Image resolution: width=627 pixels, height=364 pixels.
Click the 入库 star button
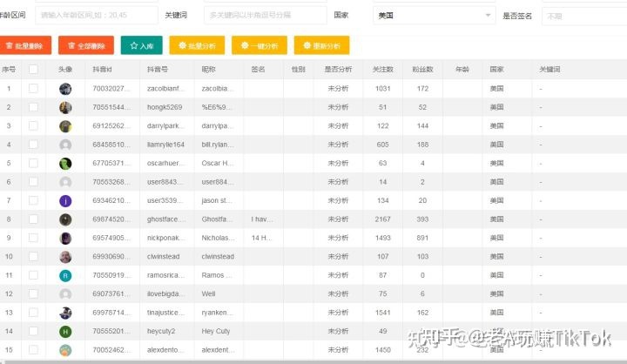pyautogui.click(x=142, y=45)
